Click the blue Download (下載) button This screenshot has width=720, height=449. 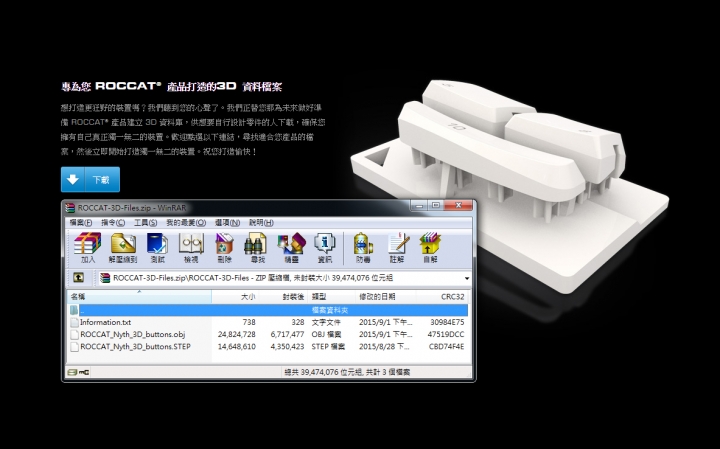(x=90, y=180)
